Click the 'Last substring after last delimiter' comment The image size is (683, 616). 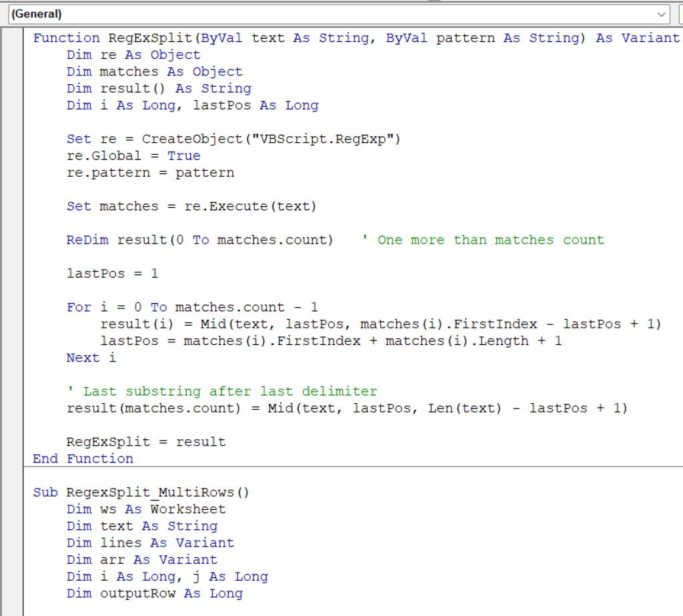pos(221,391)
